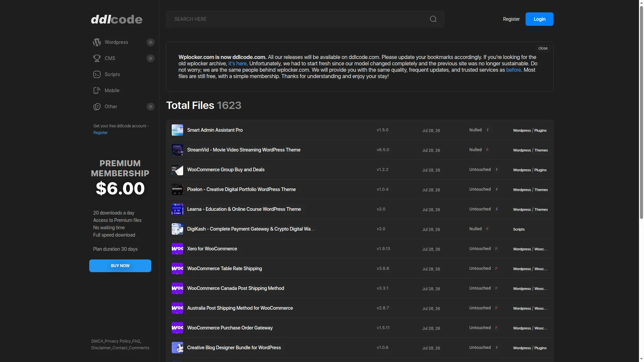Click the Pixelon theme thumbnail
The width and height of the screenshot is (644, 362).
click(x=177, y=189)
